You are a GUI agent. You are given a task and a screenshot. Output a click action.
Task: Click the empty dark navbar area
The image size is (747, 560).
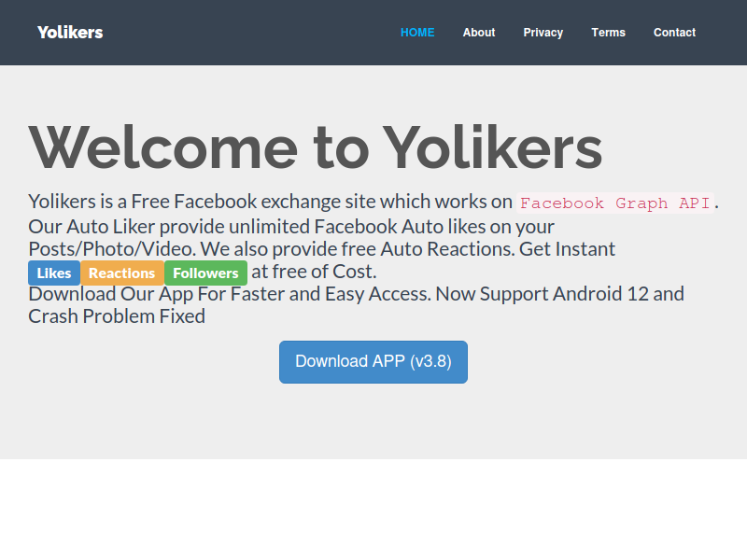tap(247, 33)
